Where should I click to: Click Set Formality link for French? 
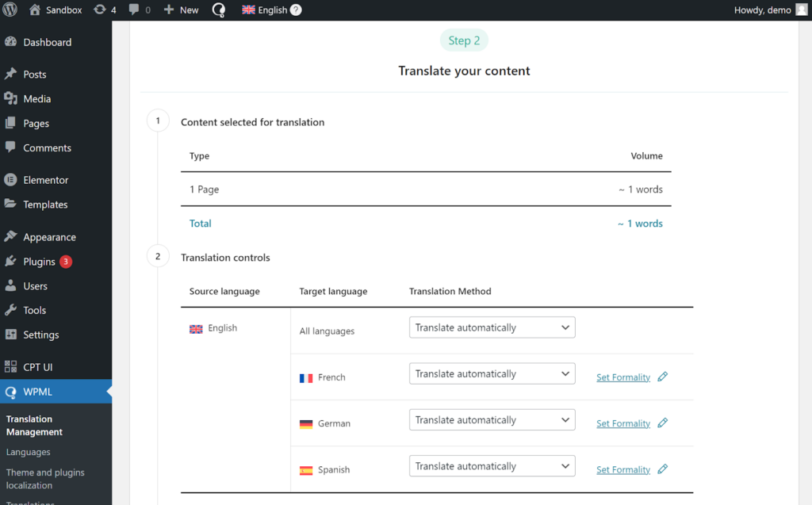(623, 377)
